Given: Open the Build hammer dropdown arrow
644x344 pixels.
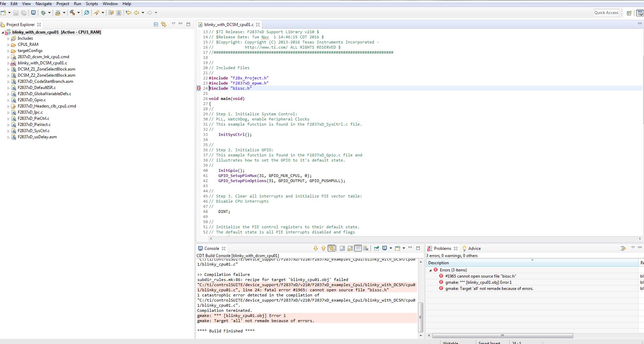Looking at the screenshot, I should point(78,13).
